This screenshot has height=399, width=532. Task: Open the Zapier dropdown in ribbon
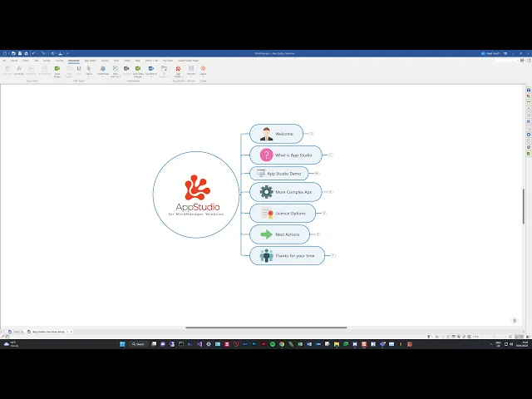coord(203,71)
